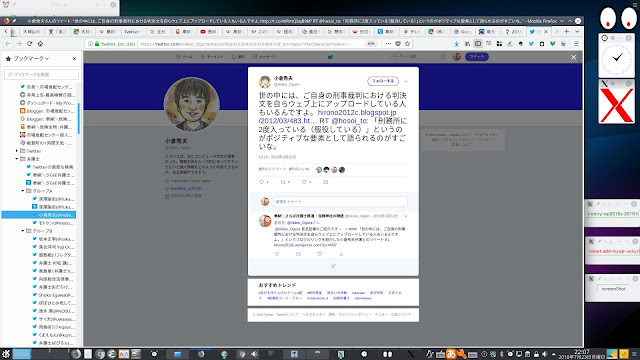Open the @hosoi_to mention link
The image size is (640, 360).
pyautogui.click(x=350, y=121)
